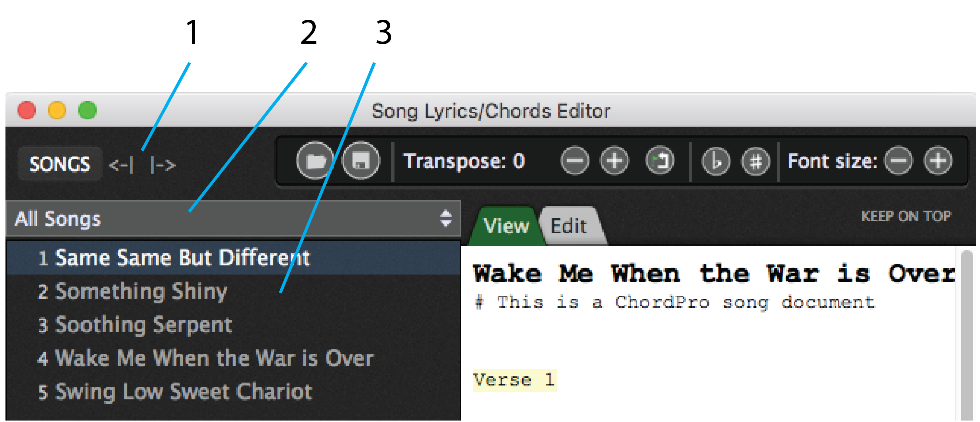Reset transpose with the flag arrow icon
This screenshot has height=422, width=980.
(x=660, y=161)
